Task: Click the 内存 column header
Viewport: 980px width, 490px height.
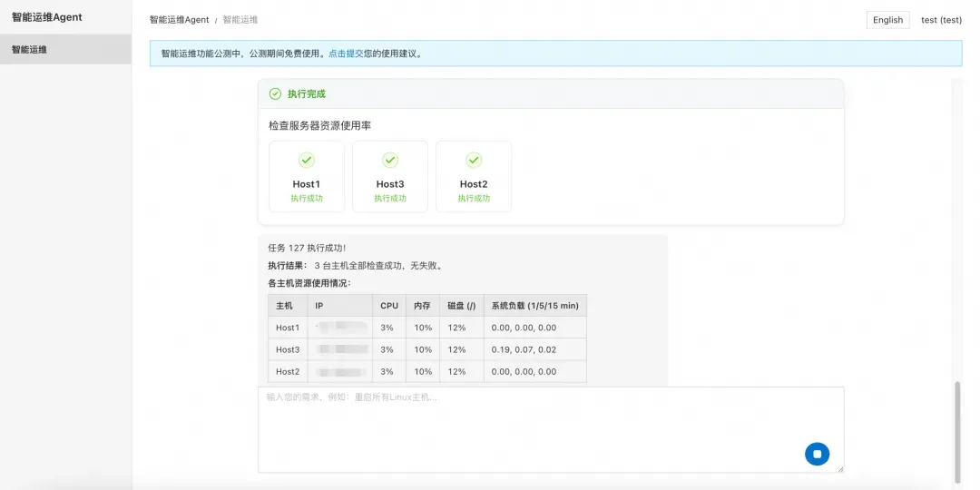Action: 422,306
